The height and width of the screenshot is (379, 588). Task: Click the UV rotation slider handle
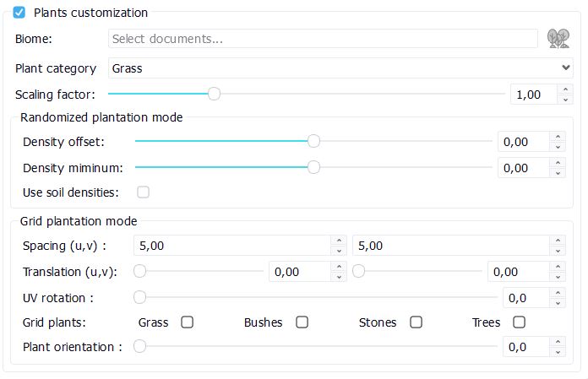(140, 297)
